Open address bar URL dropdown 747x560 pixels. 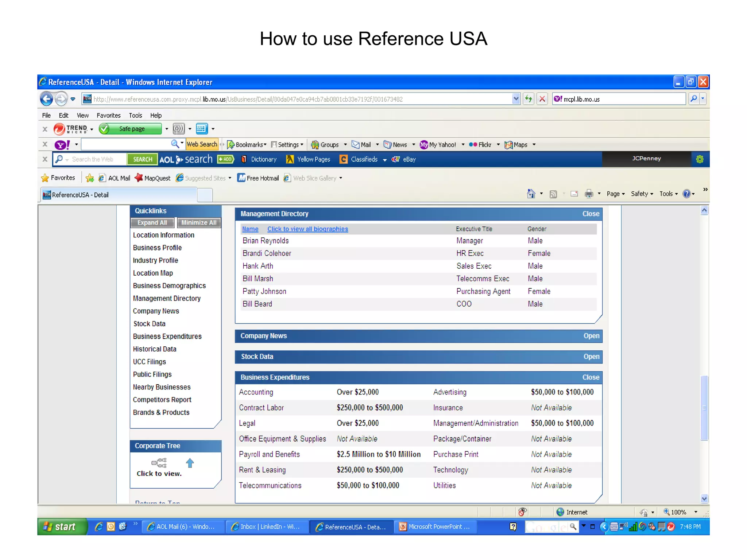coord(516,99)
